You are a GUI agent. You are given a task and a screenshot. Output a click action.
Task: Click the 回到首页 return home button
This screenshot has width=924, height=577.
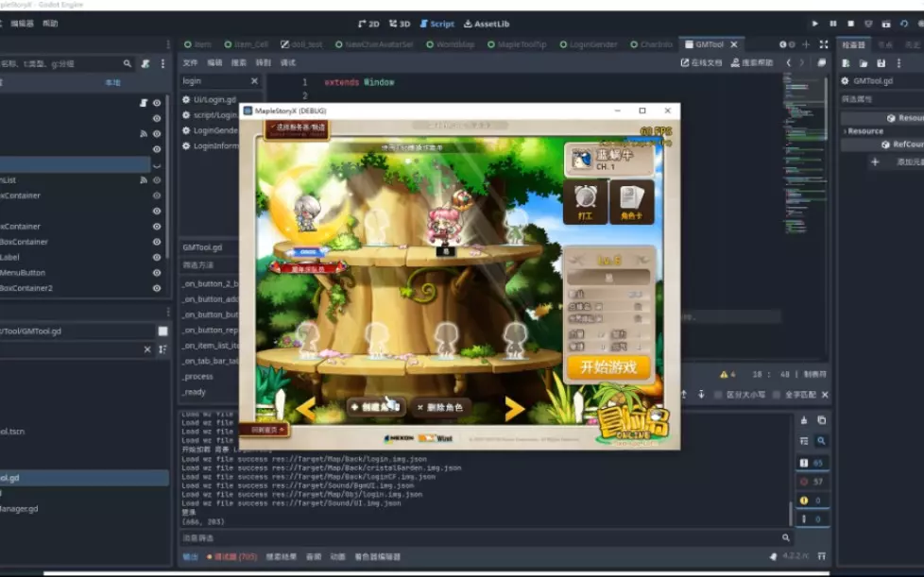click(x=265, y=430)
